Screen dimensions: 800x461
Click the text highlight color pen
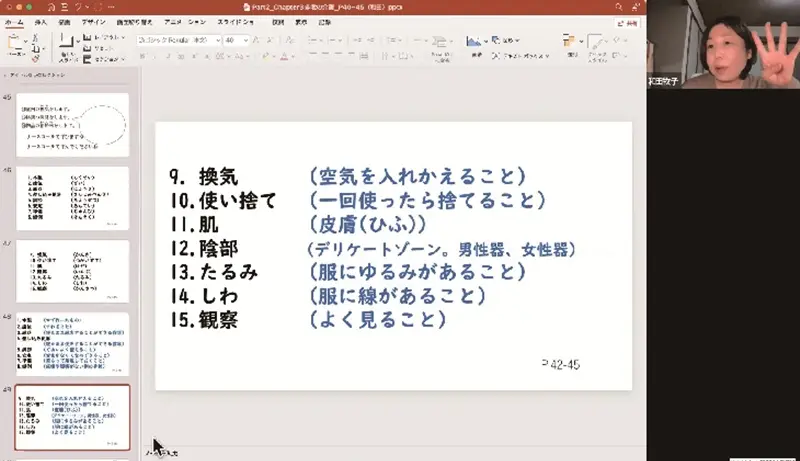[x=265, y=56]
